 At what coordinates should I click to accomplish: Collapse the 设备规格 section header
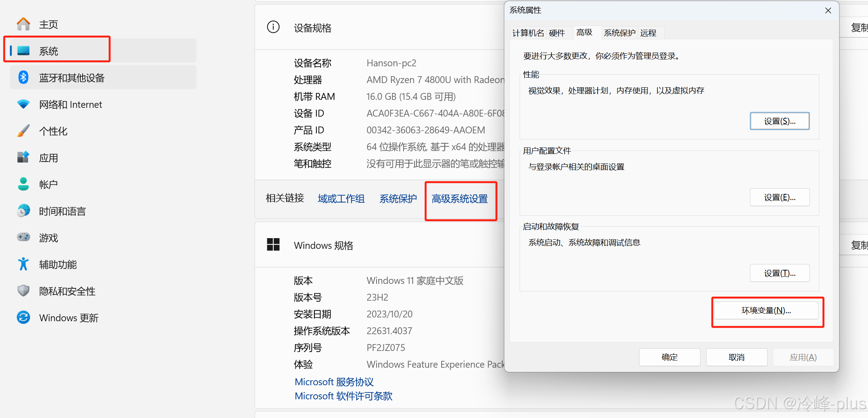click(x=380, y=27)
